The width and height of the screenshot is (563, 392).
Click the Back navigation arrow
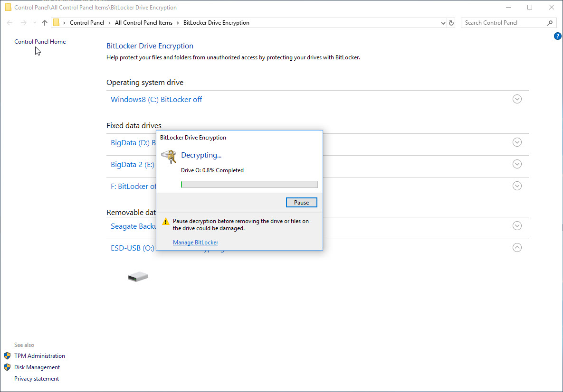point(10,23)
